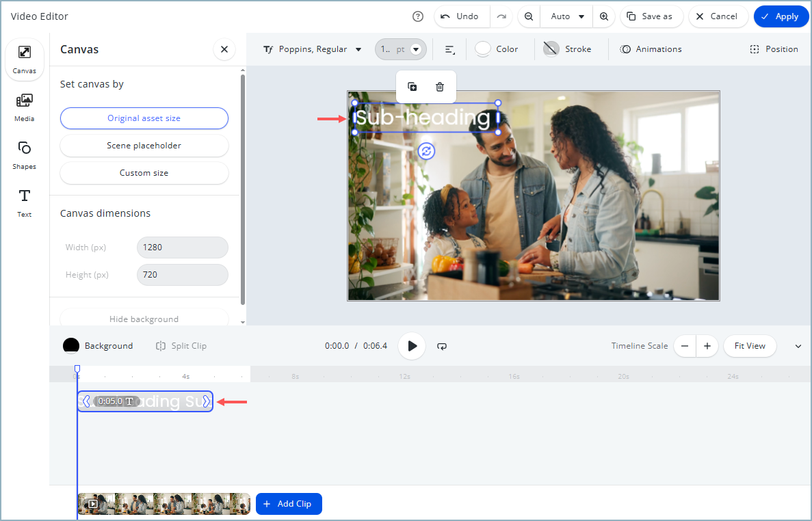Toggle loop playback icon
This screenshot has width=812, height=521.
tap(442, 346)
